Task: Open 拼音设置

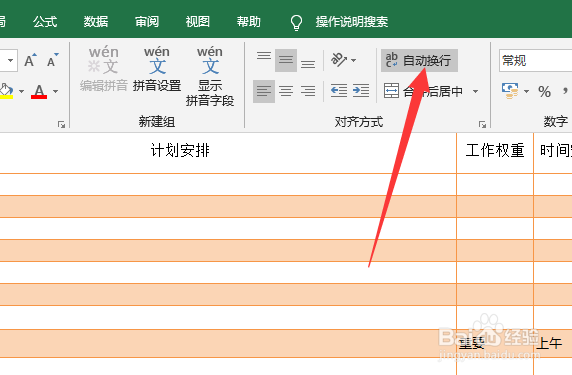Action: (x=157, y=69)
